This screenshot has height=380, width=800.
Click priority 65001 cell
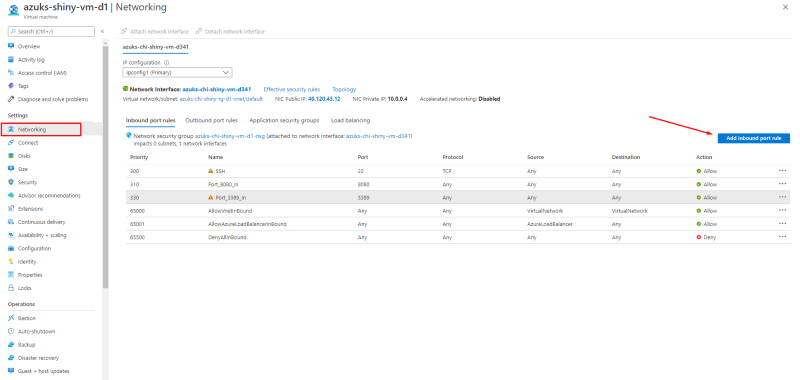coord(138,224)
